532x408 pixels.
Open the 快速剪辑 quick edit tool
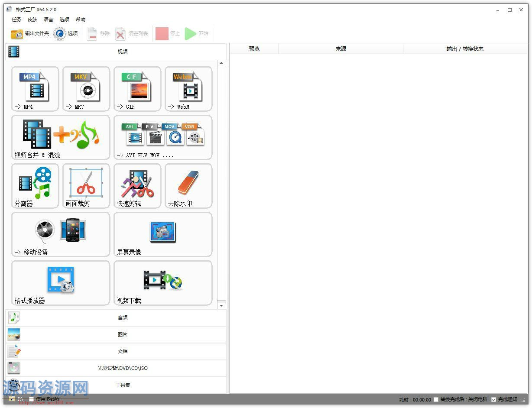137,186
